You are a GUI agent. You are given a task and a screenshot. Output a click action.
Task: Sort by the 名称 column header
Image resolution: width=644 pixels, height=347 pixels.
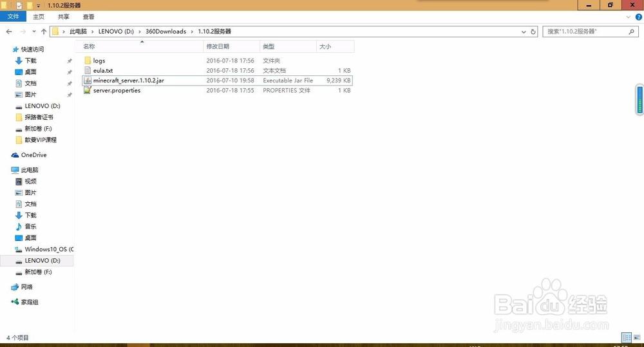coord(140,46)
